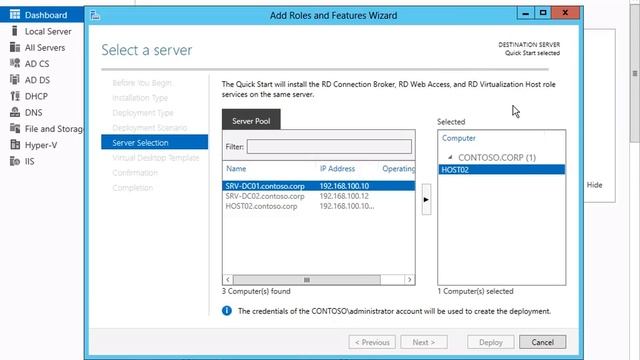Click Hide link in Server Manager window

[594, 185]
